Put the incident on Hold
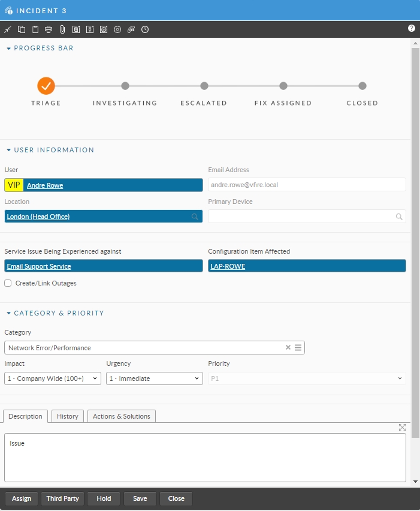The image size is (420, 511). [104, 499]
